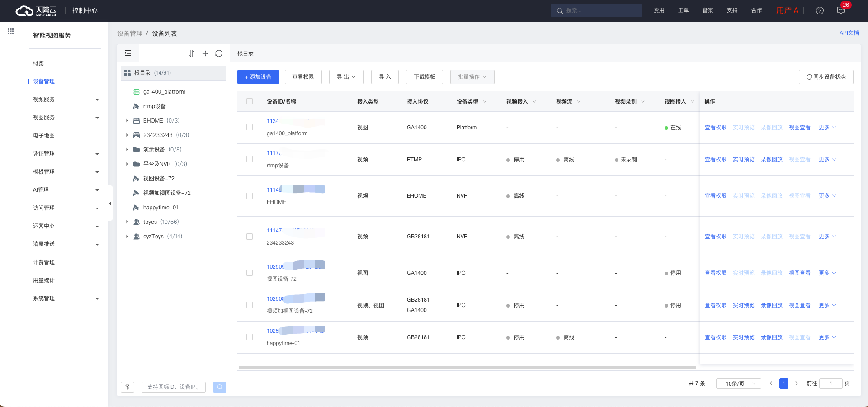Click the happytime-01 camera icon
This screenshot has width=868, height=407.
(136, 208)
